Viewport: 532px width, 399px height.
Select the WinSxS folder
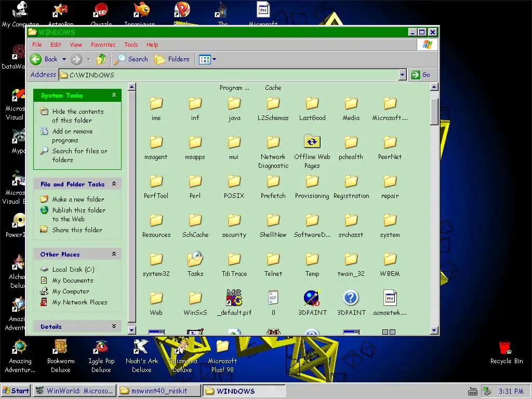click(x=195, y=303)
